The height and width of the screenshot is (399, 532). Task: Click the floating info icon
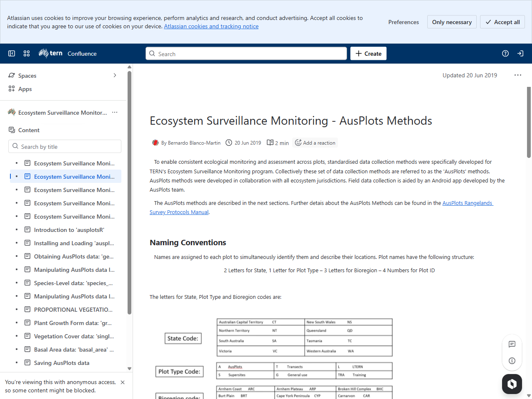pyautogui.click(x=512, y=360)
